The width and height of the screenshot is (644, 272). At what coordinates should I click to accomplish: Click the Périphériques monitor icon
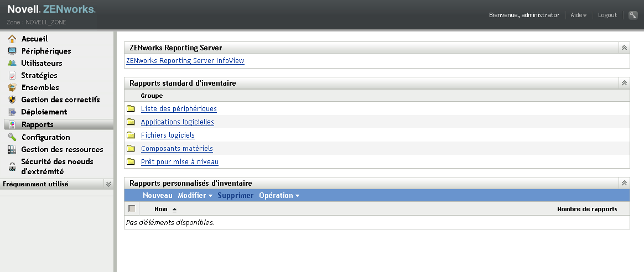click(12, 51)
